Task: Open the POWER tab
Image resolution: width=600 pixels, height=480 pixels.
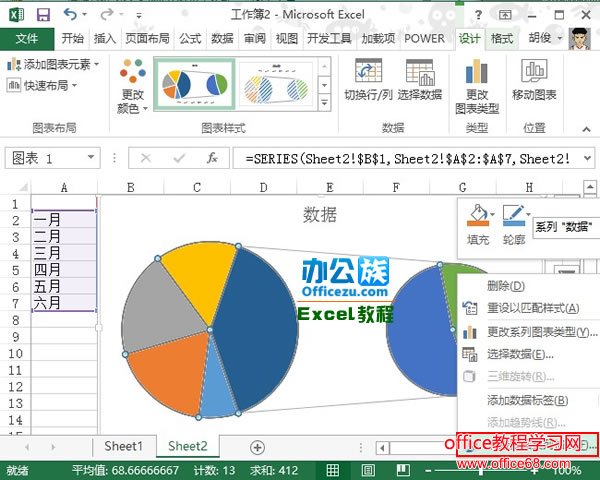Action: (424, 38)
